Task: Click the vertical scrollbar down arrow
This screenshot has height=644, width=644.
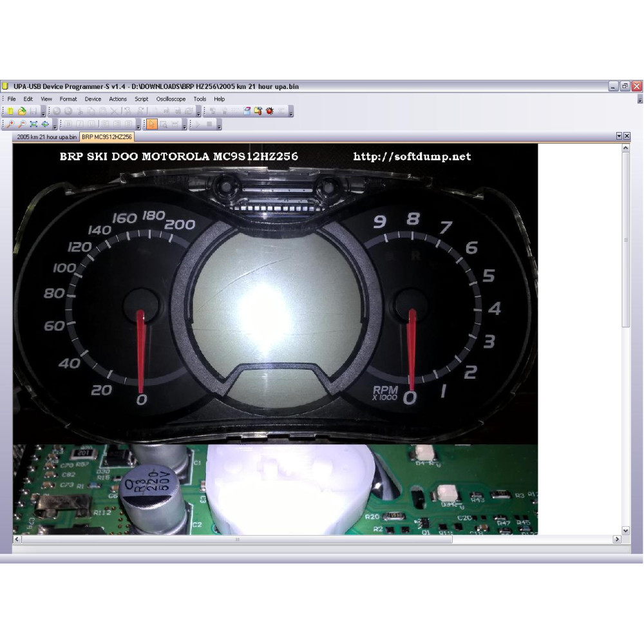Action: (x=625, y=531)
